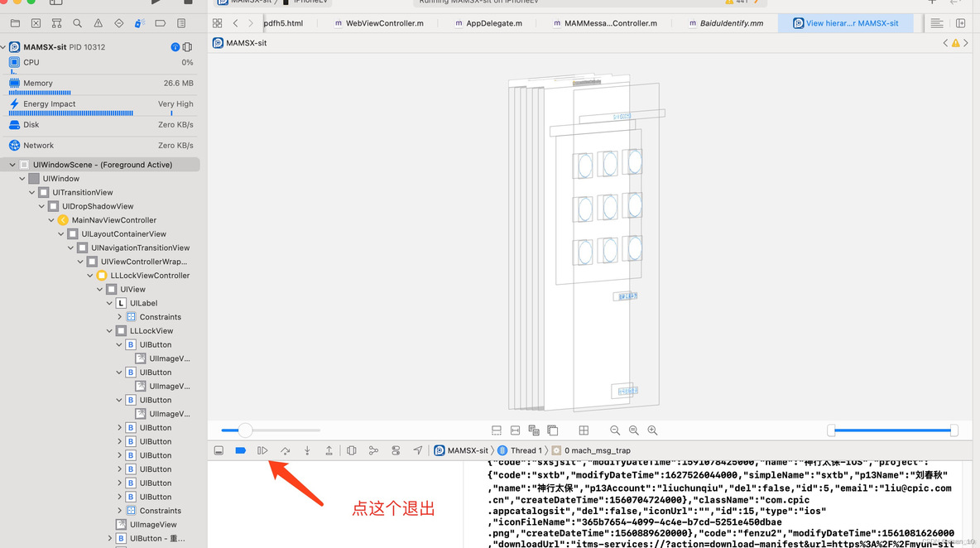Expand Constraints under UILabel
980x548 pixels.
(119, 317)
